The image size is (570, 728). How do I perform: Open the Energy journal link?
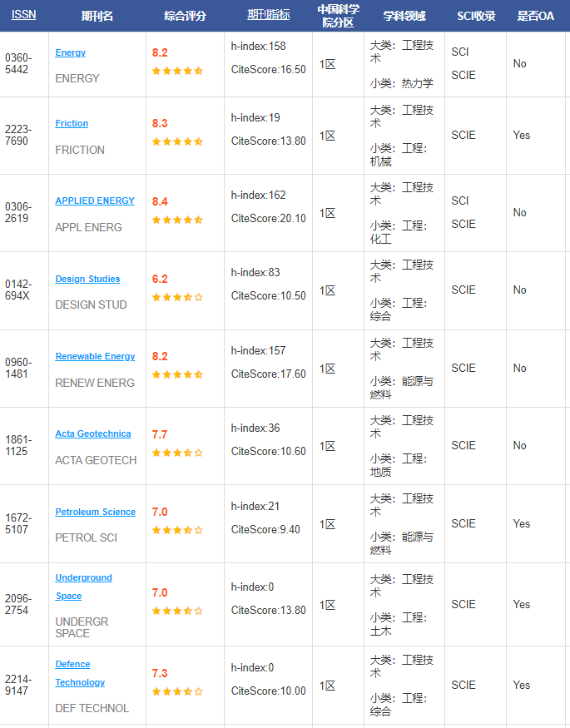pyautogui.click(x=71, y=52)
